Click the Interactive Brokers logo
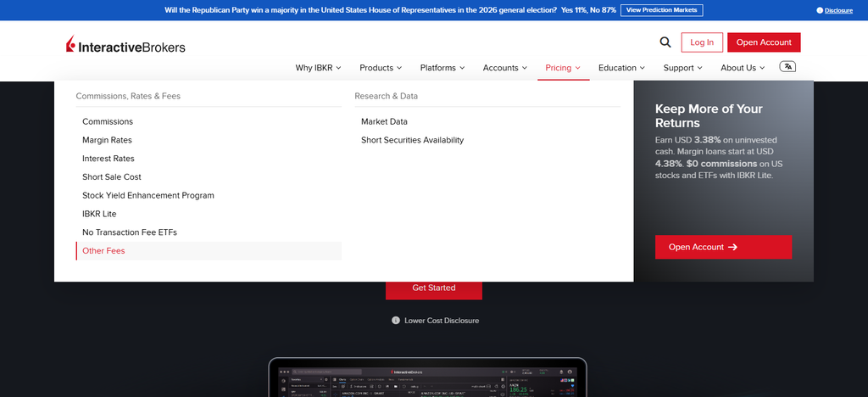Image resolution: width=868 pixels, height=397 pixels. 125,44
